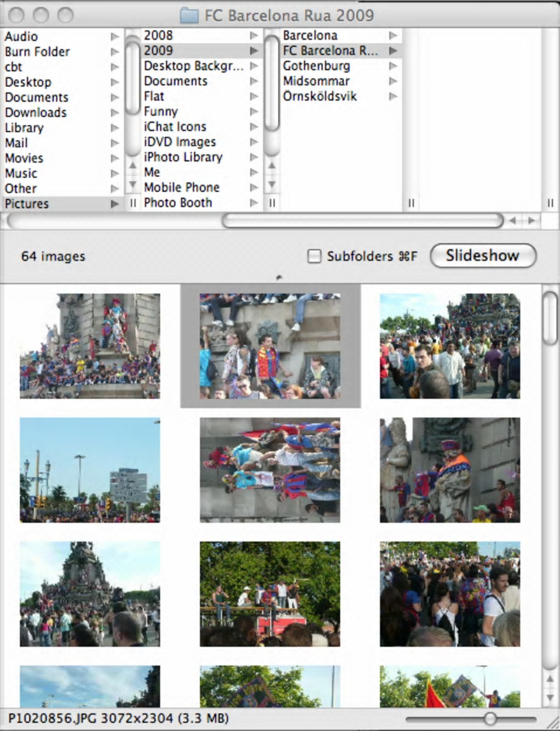Start the Slideshow

[x=483, y=255]
